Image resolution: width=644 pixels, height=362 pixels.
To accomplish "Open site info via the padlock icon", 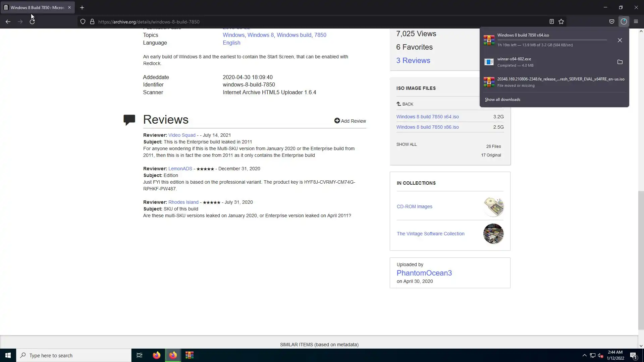I will 92,22.
